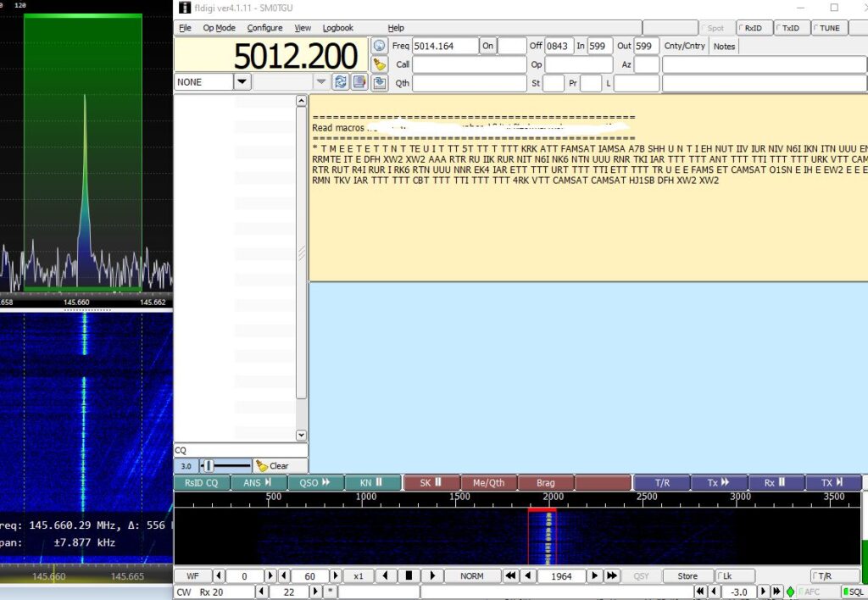Click the Store button

[x=687, y=575]
